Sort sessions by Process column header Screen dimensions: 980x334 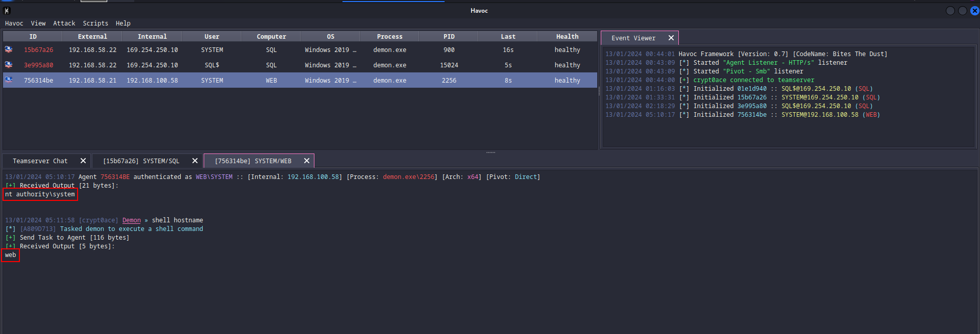pos(390,37)
